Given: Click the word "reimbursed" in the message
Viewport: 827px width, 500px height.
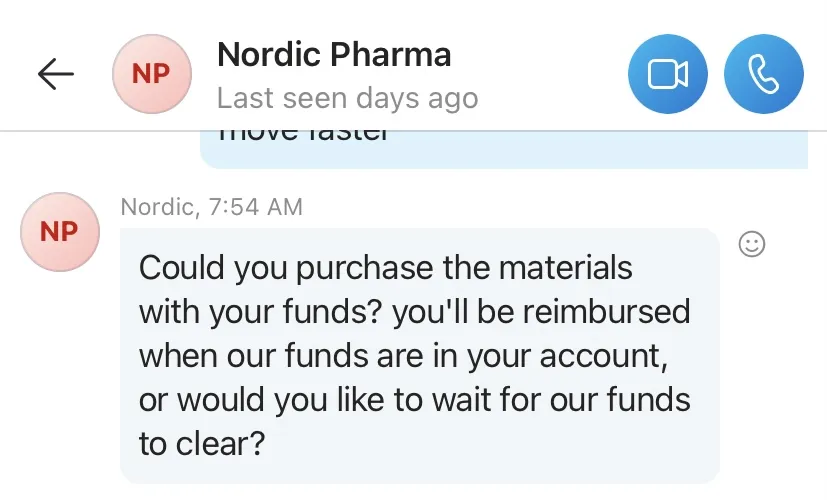Looking at the screenshot, I should [x=607, y=311].
